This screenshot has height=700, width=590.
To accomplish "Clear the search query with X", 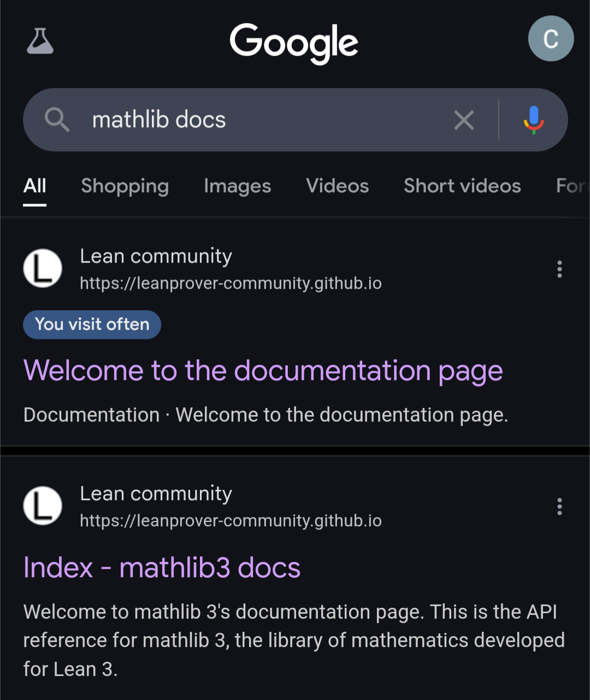I will [464, 120].
